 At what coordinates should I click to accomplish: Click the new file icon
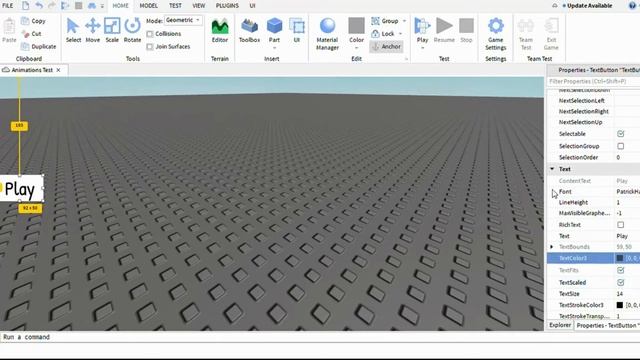coord(25,6)
